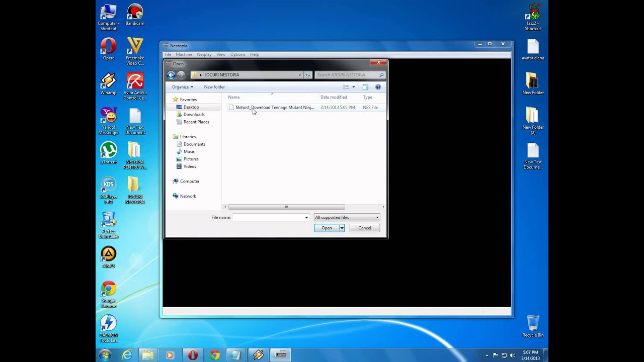Click the horizontal scrollbar in file list
Image resolution: width=644 pixels, height=362 pixels.
[286, 207]
